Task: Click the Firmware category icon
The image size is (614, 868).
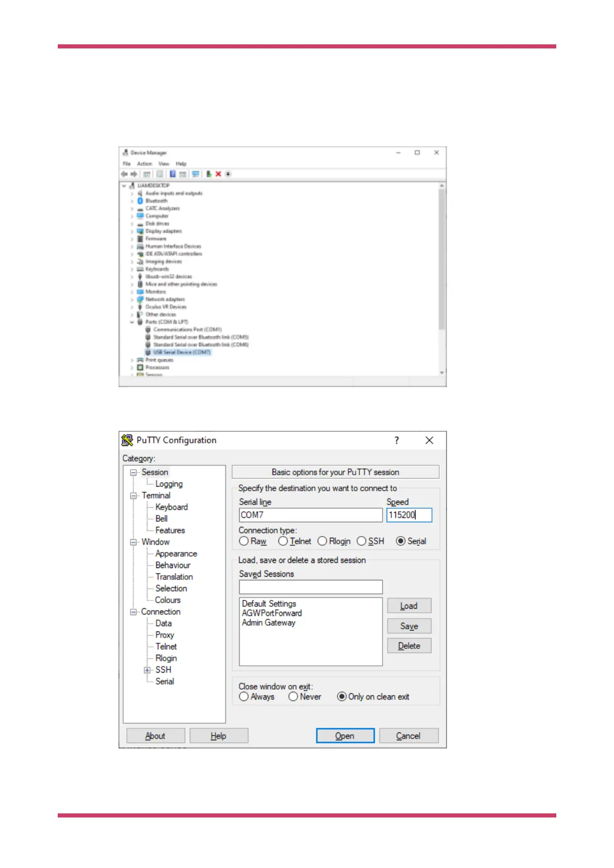Action: (140, 239)
